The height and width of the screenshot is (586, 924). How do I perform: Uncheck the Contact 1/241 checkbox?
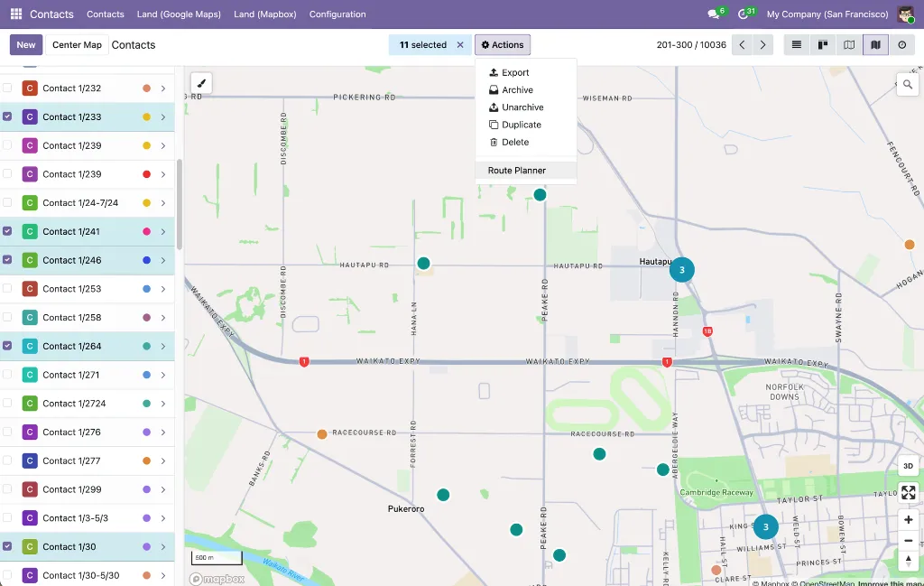7,231
